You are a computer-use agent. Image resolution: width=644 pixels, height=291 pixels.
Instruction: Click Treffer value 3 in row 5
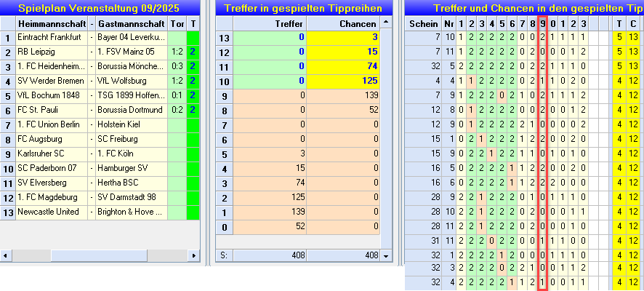(x=270, y=154)
